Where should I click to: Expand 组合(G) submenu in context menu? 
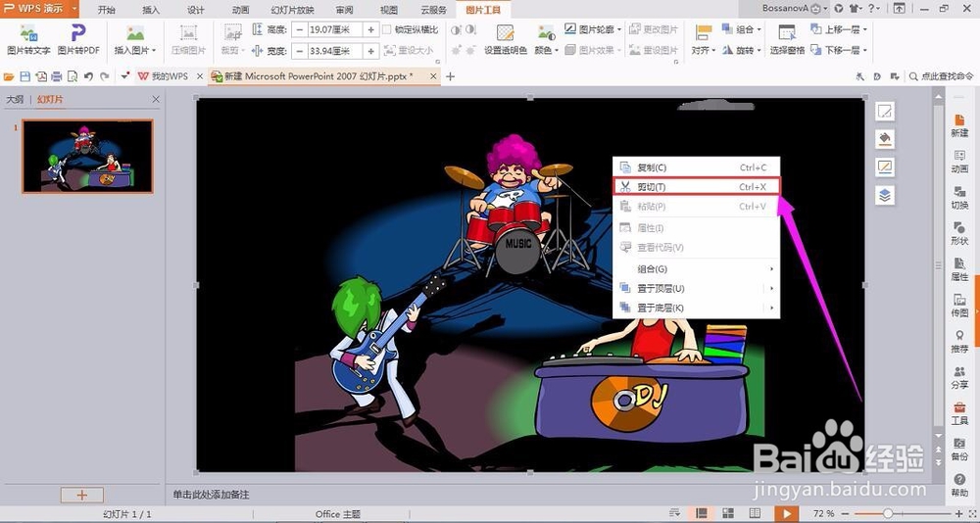tap(696, 268)
